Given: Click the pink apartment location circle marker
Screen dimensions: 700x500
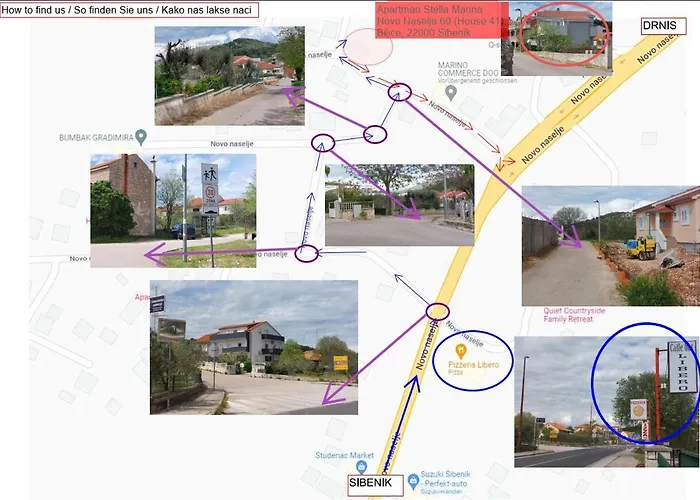Looking at the screenshot, I should [x=369, y=48].
